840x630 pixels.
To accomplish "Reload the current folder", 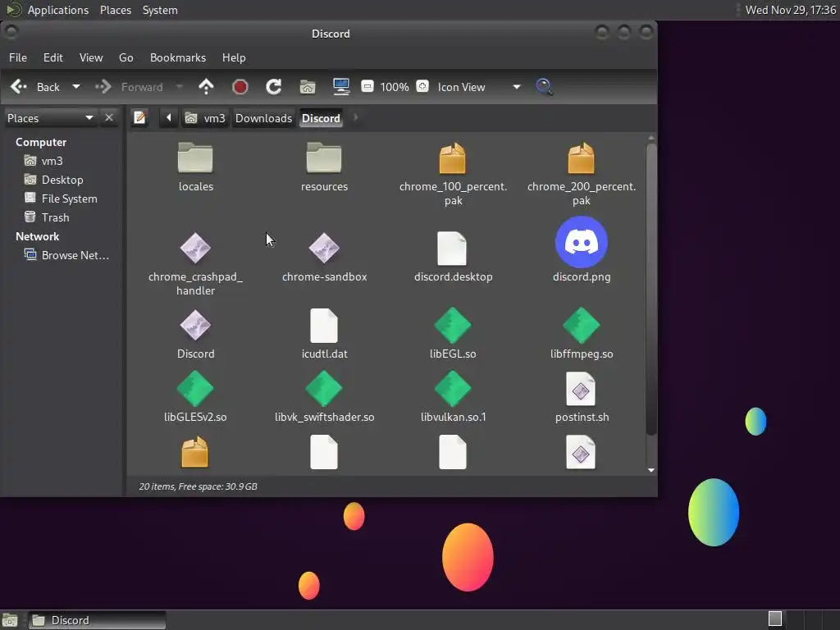I will pyautogui.click(x=274, y=87).
